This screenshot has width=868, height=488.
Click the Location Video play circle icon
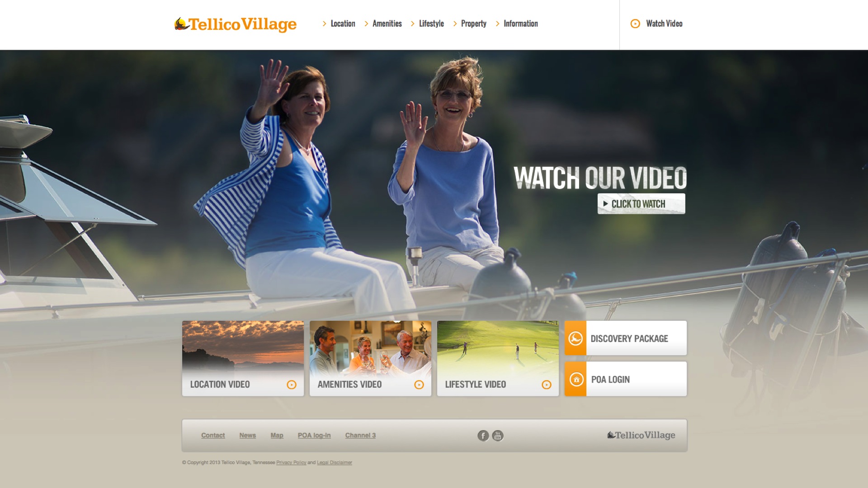(x=292, y=385)
